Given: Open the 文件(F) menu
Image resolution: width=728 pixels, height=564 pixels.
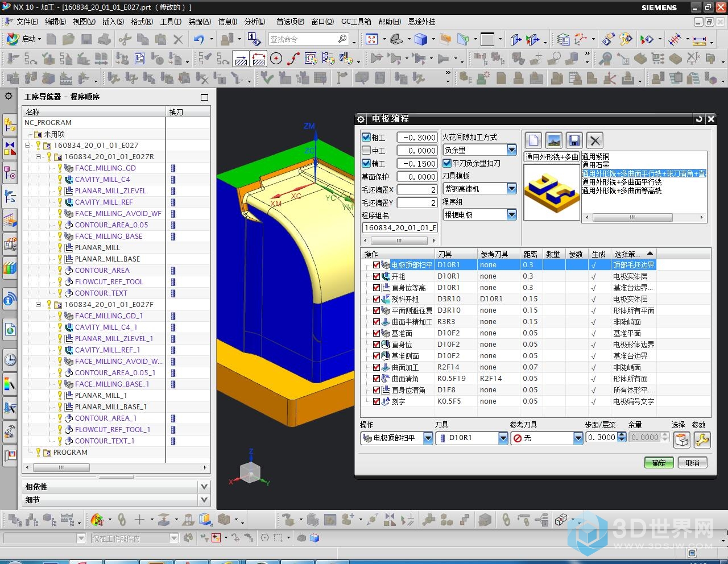Looking at the screenshot, I should point(27,22).
